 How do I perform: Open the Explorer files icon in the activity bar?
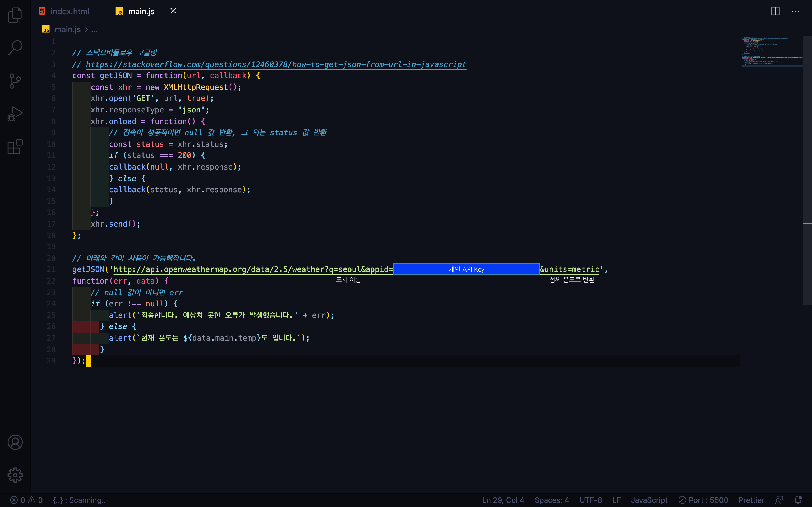coord(15,15)
